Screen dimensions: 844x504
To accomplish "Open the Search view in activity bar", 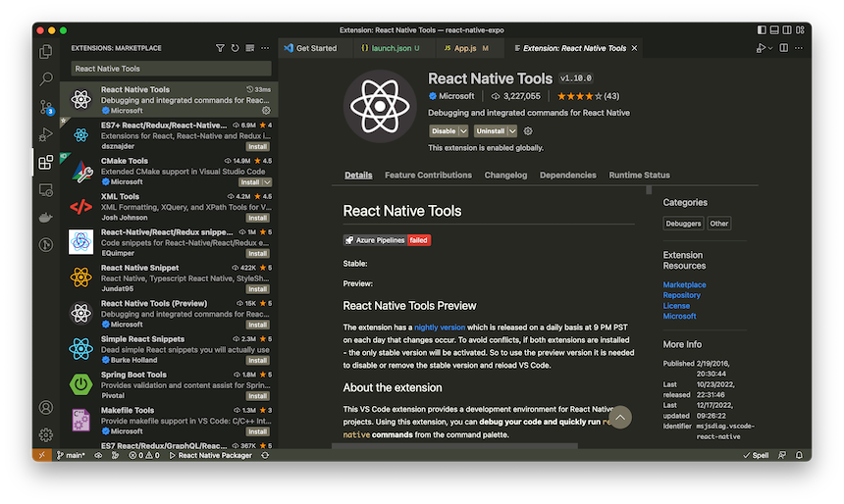I will pyautogui.click(x=46, y=79).
